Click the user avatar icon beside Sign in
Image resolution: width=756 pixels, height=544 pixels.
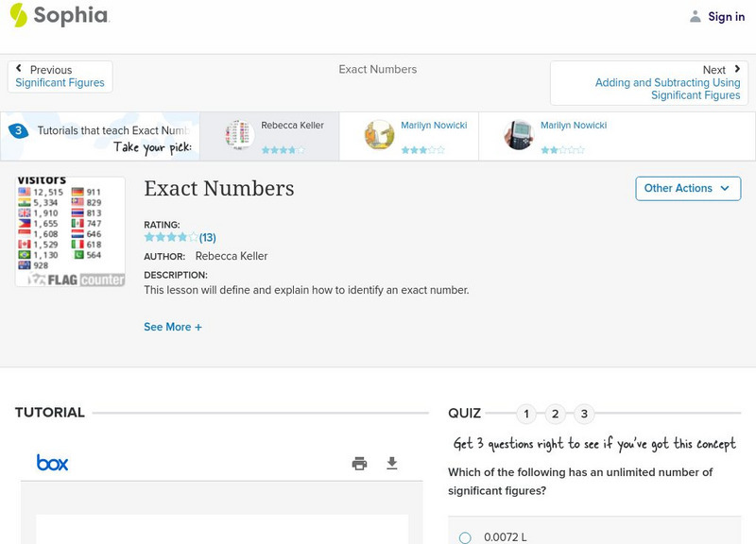point(695,17)
